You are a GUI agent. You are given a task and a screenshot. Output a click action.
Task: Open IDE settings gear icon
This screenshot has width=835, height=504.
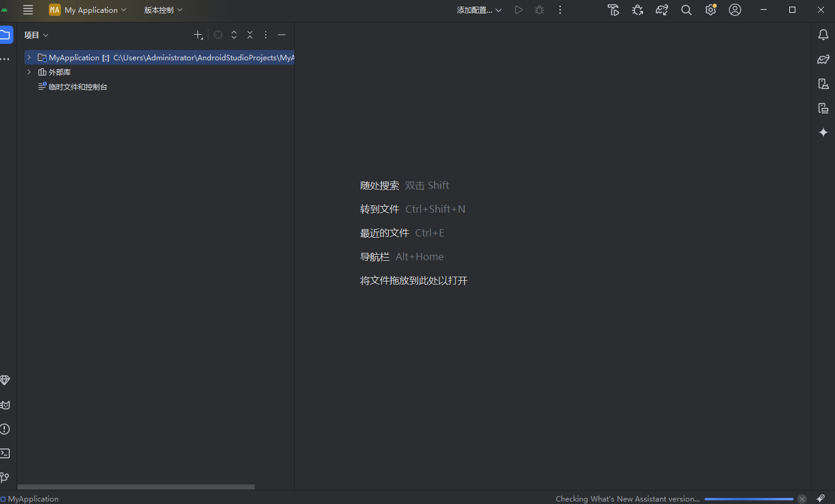710,10
